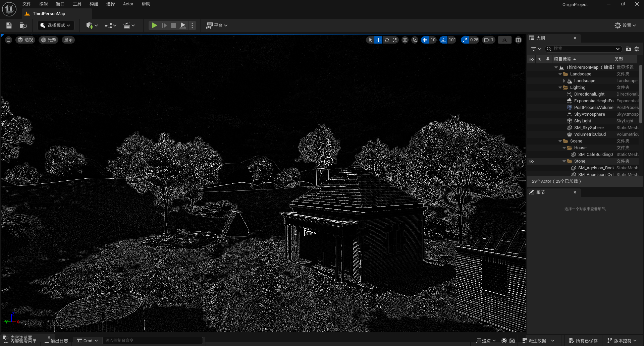The height and width of the screenshot is (346, 644).
Task: Open the content browser folder icon
Action: pos(23,25)
